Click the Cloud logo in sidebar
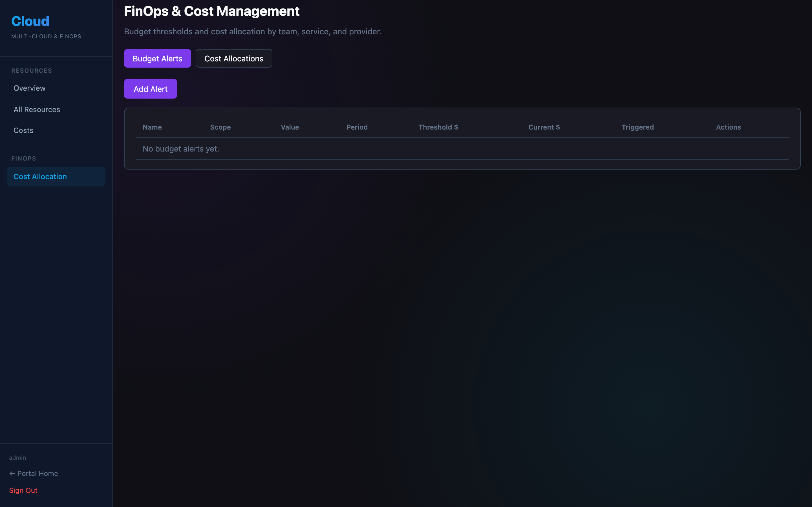 (30, 21)
